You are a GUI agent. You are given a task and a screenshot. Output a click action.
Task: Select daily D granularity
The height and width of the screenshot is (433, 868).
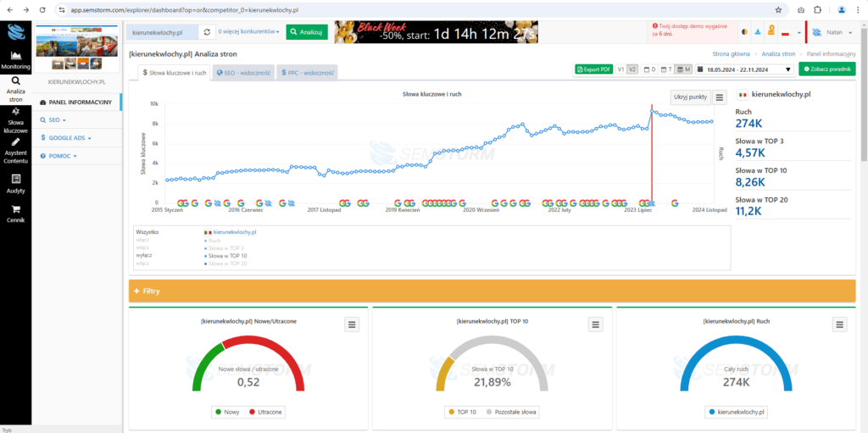coord(650,69)
